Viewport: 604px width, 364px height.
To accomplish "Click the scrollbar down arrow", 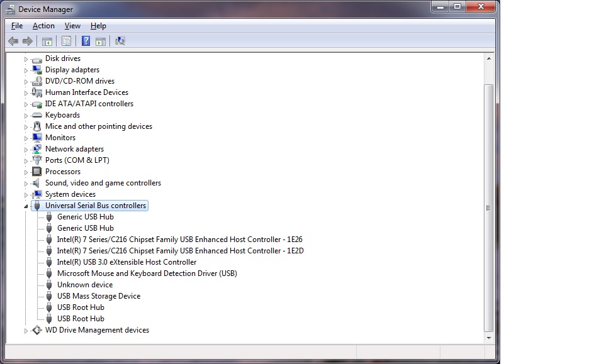I will 488,338.
